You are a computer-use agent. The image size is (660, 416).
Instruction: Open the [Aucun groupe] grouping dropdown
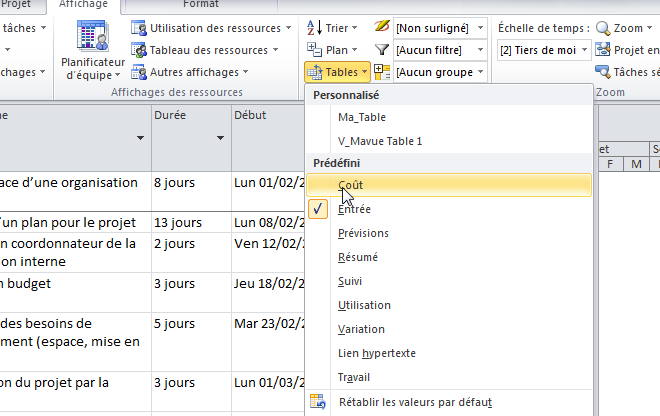[481, 72]
